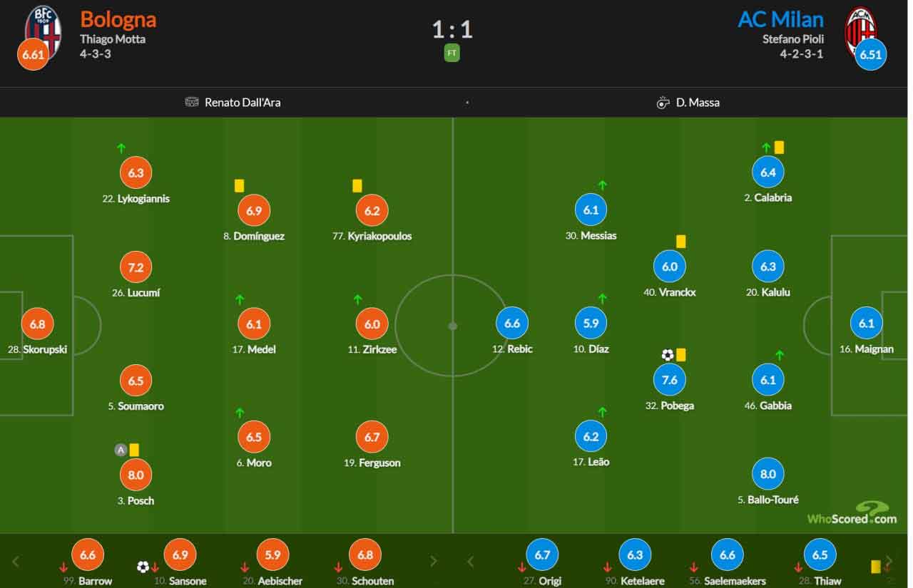Screen dimensions: 913x588
Task: Show more Milan substitutes with right chevron
Action: (x=889, y=560)
